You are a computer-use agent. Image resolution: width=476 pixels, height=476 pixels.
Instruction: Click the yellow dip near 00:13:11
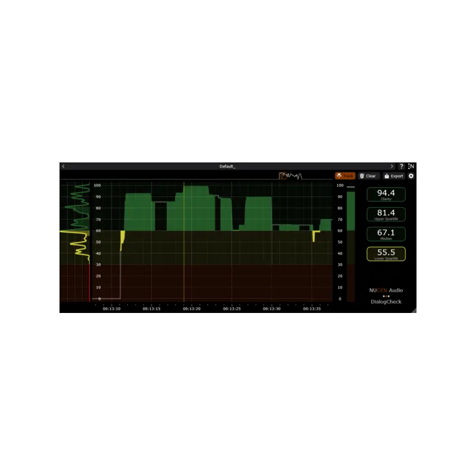coord(123,240)
